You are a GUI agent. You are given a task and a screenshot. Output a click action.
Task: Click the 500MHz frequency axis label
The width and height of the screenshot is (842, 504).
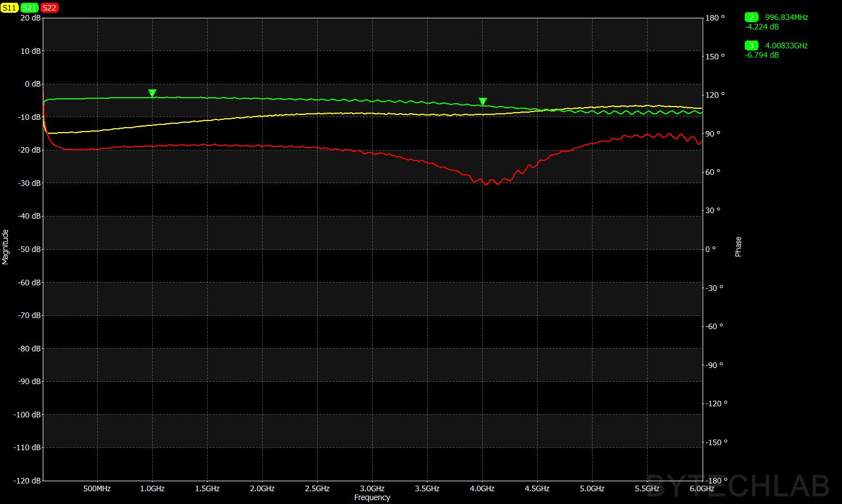97,488
